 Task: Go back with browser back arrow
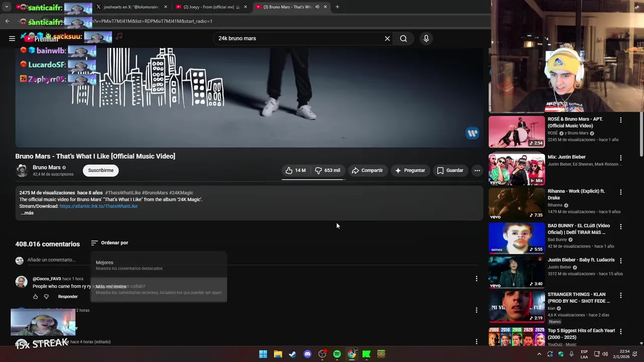click(7, 21)
